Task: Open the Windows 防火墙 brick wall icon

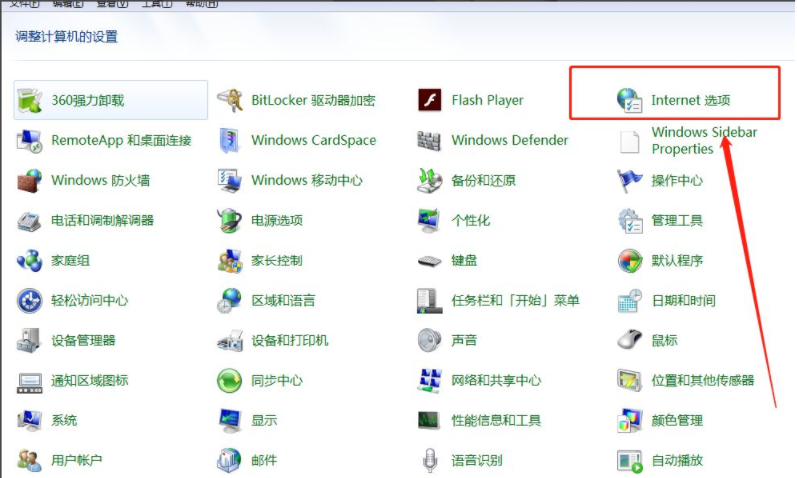Action: (30, 180)
